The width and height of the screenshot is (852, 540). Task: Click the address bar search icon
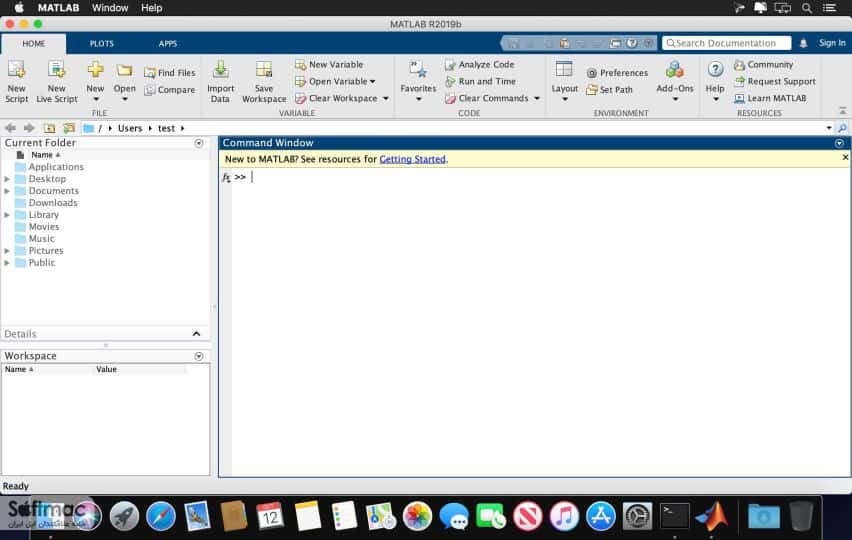(842, 128)
